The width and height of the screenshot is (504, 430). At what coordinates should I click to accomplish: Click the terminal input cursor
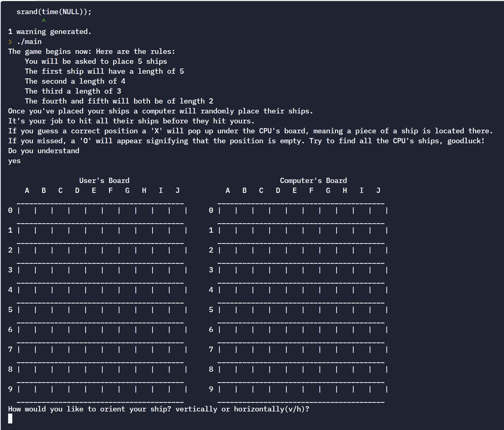10,418
